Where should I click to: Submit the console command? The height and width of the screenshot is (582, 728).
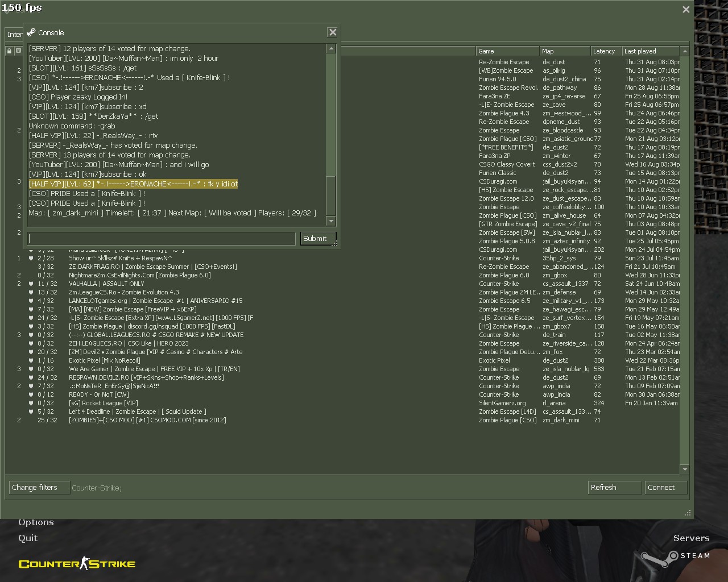[x=318, y=239]
